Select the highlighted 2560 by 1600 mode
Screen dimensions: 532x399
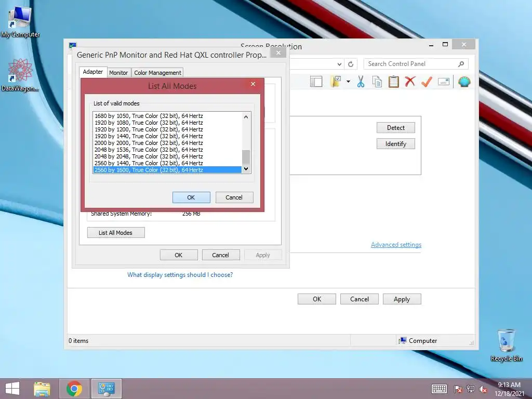point(167,170)
